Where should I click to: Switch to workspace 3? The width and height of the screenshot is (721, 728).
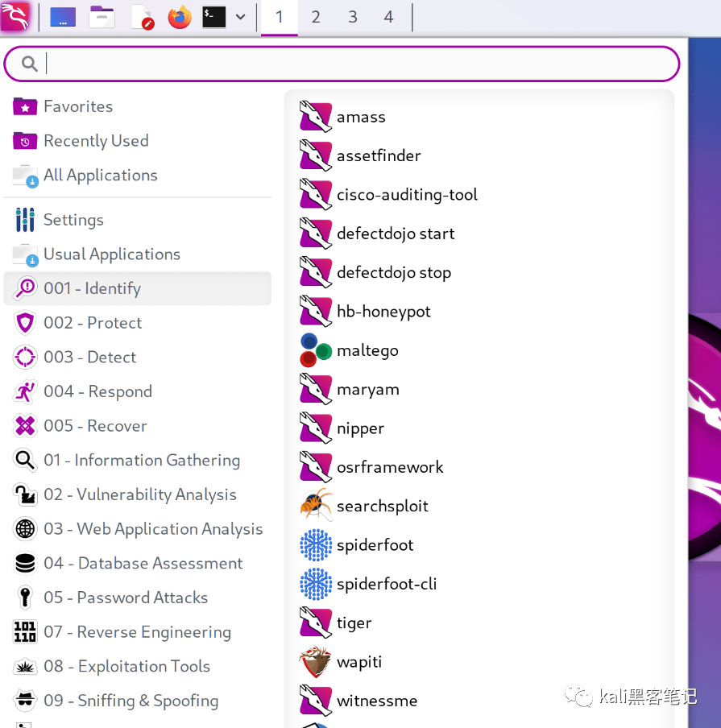(x=353, y=17)
